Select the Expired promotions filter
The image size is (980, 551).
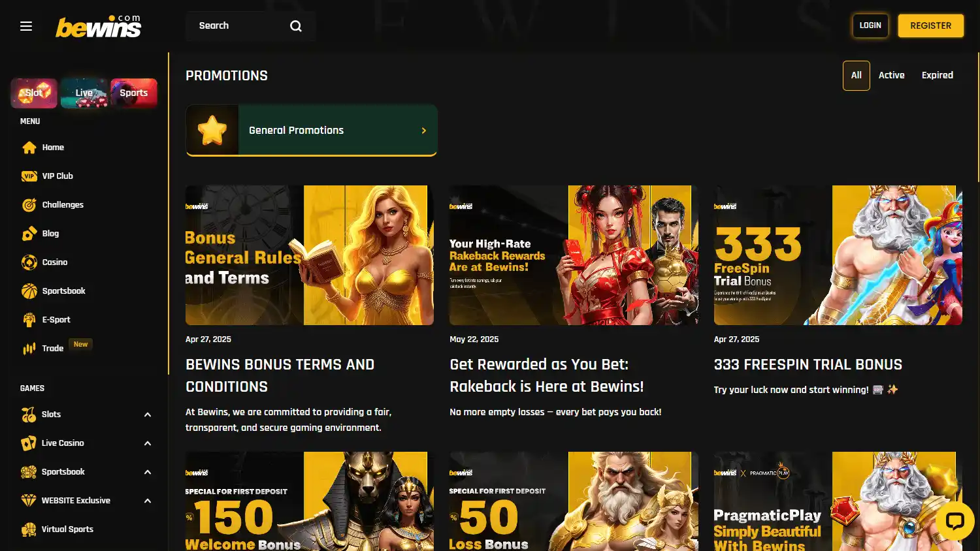[x=937, y=76]
